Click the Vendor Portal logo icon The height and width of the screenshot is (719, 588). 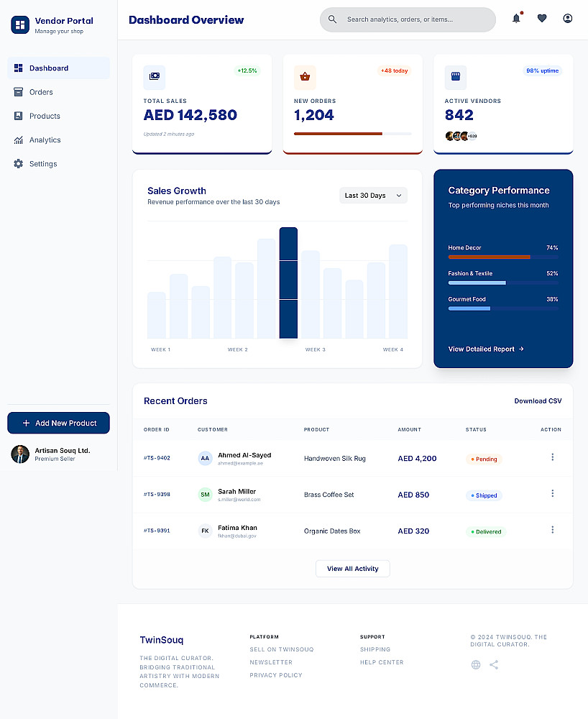[20, 24]
